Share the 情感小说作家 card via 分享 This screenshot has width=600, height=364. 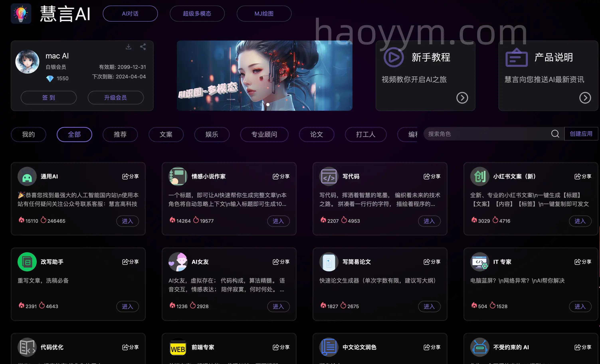coord(281,176)
